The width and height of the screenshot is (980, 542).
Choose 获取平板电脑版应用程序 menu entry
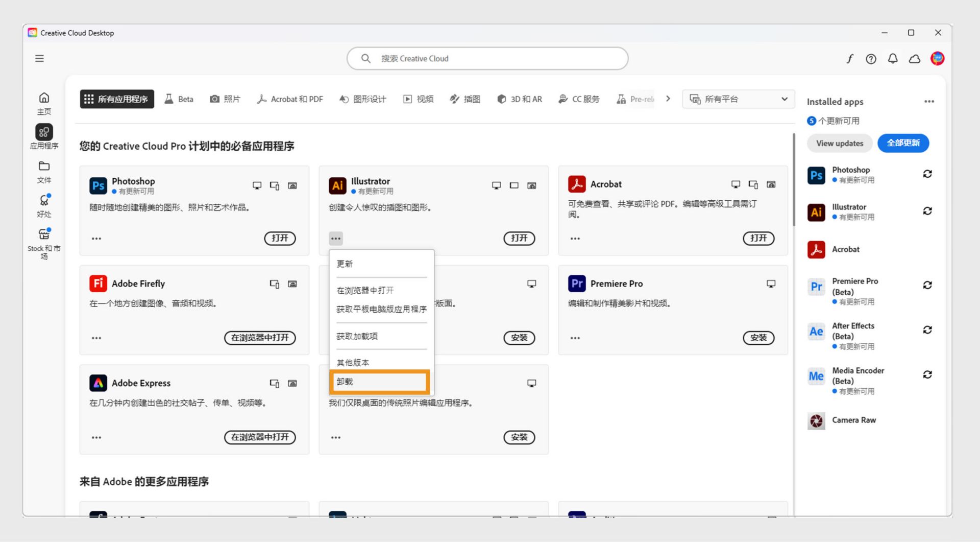pyautogui.click(x=381, y=310)
